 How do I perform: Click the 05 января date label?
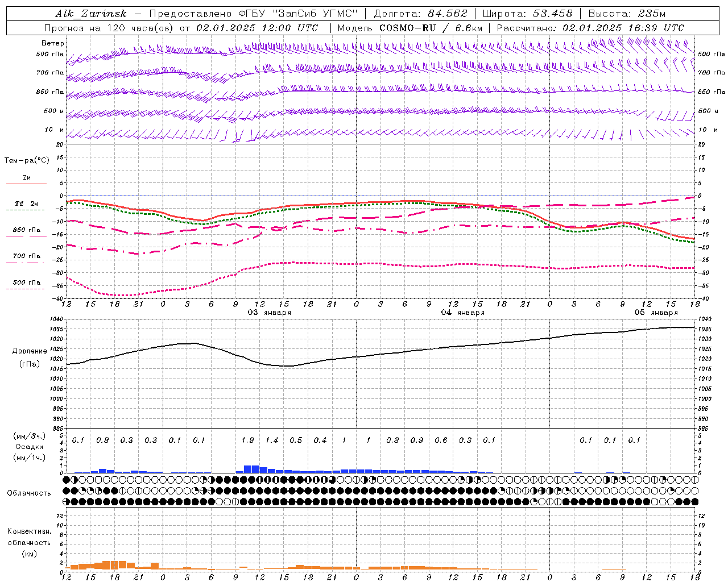[656, 312]
